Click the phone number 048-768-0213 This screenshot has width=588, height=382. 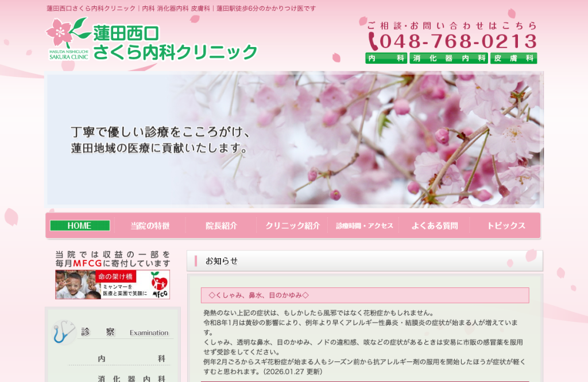pyautogui.click(x=458, y=41)
